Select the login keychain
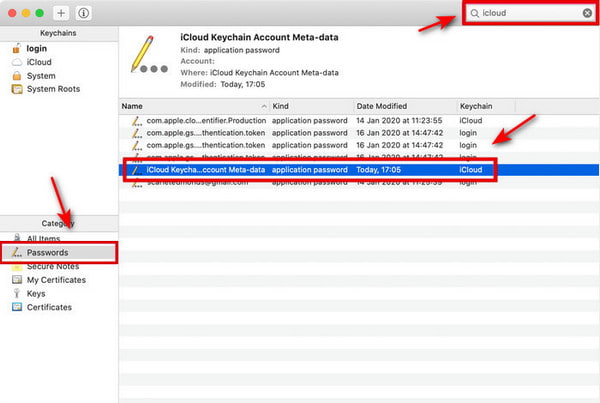 pyautogui.click(x=37, y=49)
